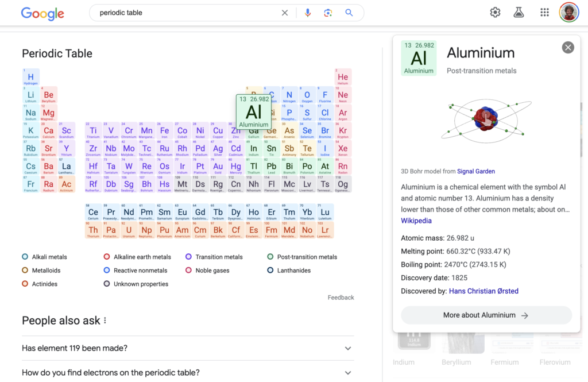The height and width of the screenshot is (382, 588).
Task: Open settings via the gear icon
Action: click(x=495, y=13)
